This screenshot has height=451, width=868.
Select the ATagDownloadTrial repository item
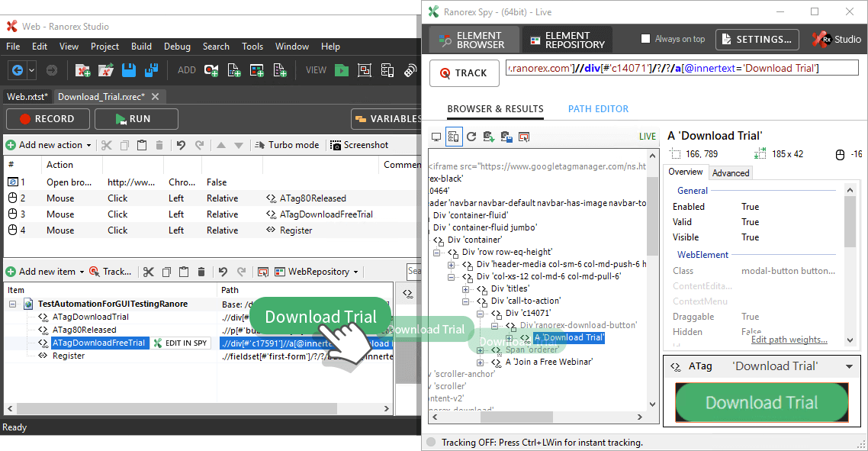[90, 317]
